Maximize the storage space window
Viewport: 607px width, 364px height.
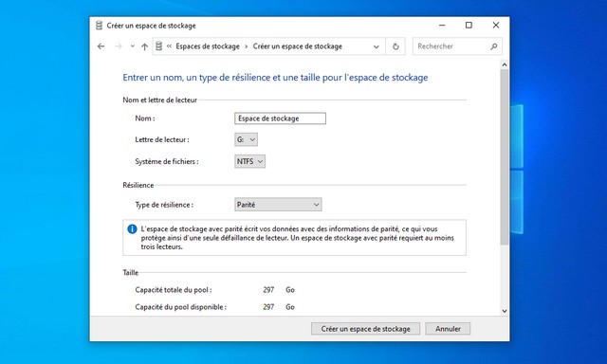click(x=469, y=26)
